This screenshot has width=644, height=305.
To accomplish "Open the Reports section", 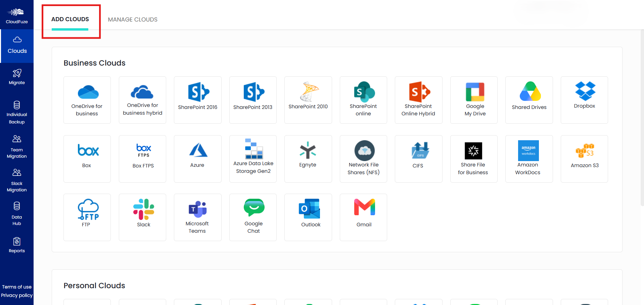I will (17, 245).
